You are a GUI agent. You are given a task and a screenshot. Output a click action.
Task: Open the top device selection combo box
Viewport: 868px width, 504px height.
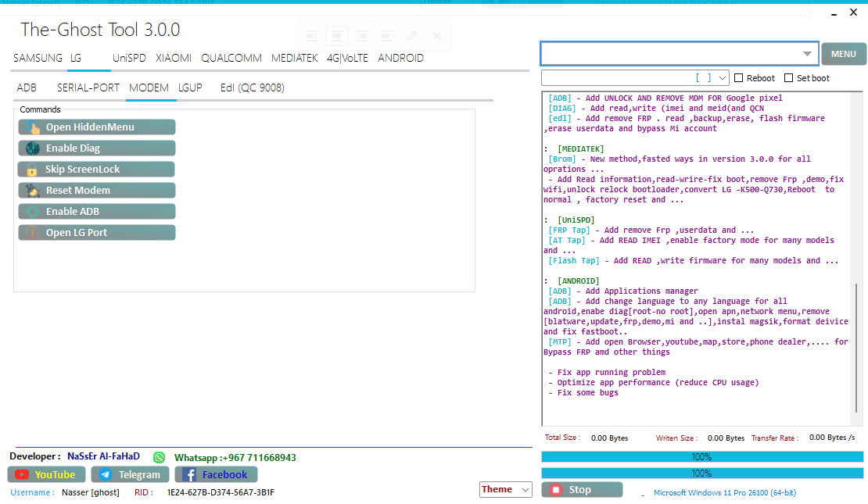807,54
